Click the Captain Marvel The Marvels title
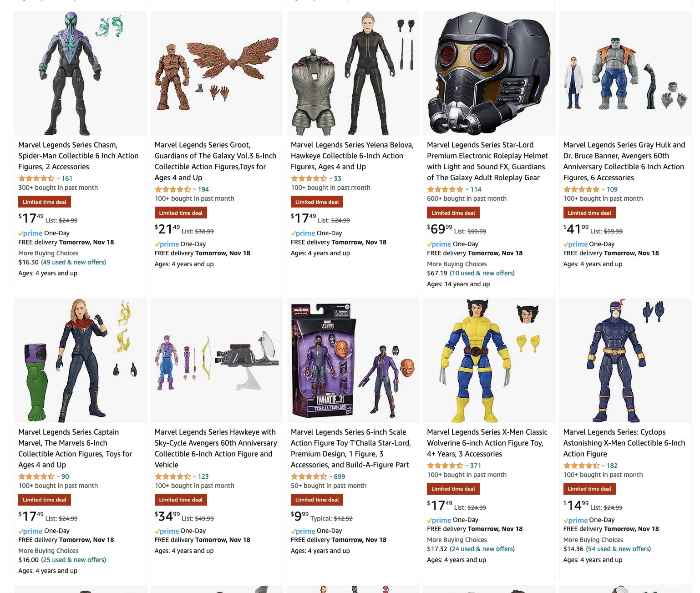 click(76, 448)
